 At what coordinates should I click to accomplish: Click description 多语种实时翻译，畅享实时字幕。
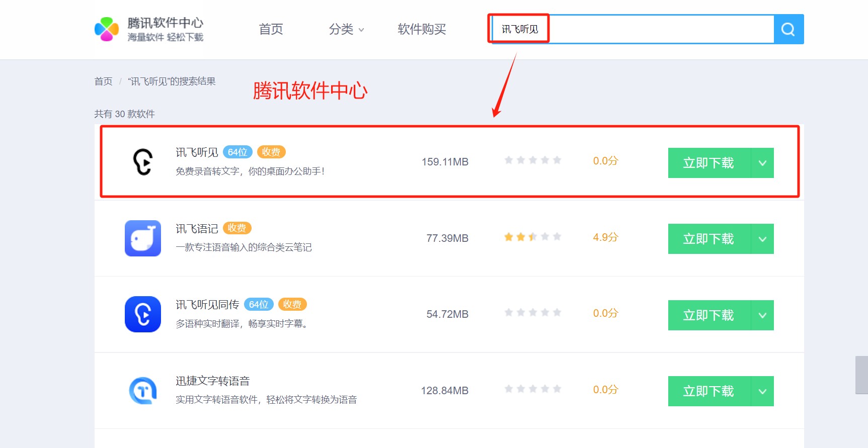point(242,324)
